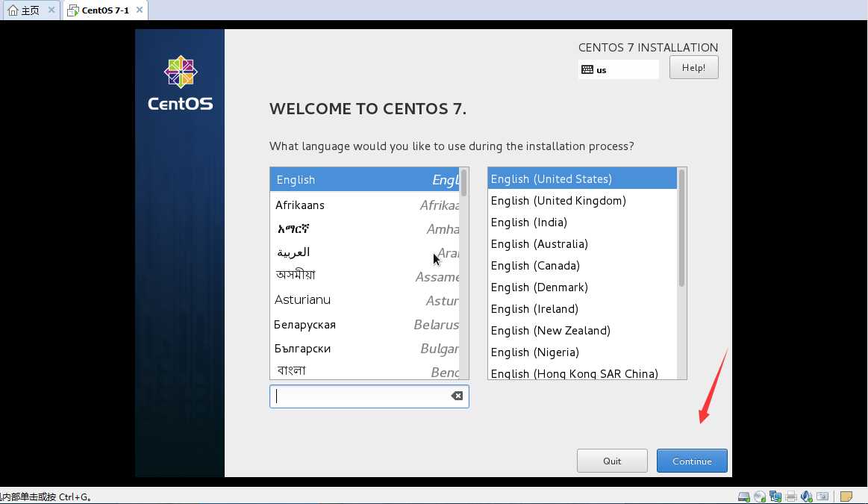
Task: Click the sound card status icon
Action: coord(807,497)
